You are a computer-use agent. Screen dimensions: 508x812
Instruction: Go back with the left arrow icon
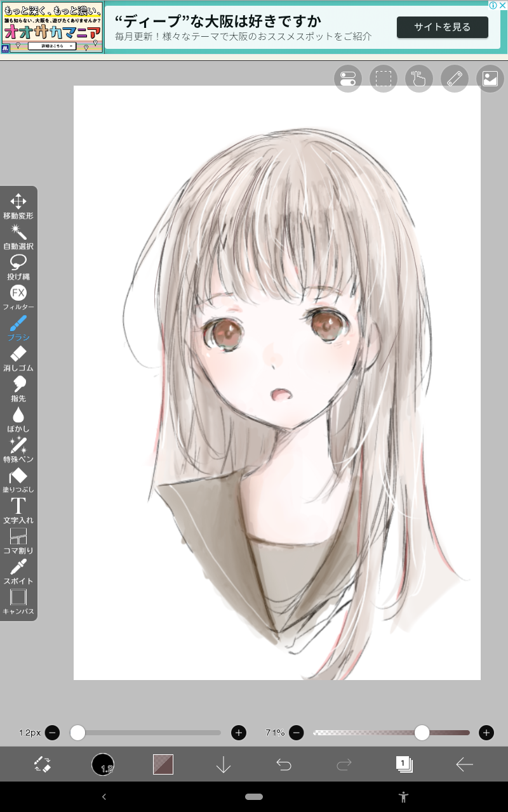click(465, 764)
